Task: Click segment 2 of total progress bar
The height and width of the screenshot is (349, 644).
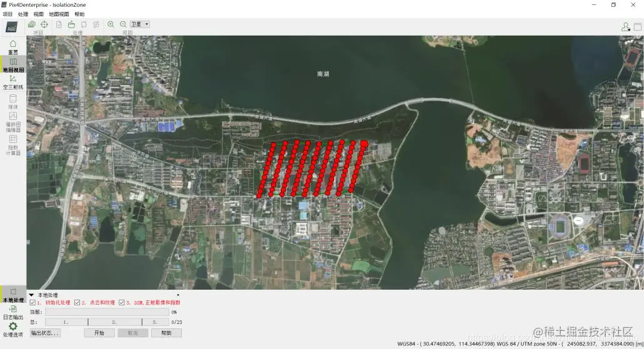Action: click(x=115, y=322)
